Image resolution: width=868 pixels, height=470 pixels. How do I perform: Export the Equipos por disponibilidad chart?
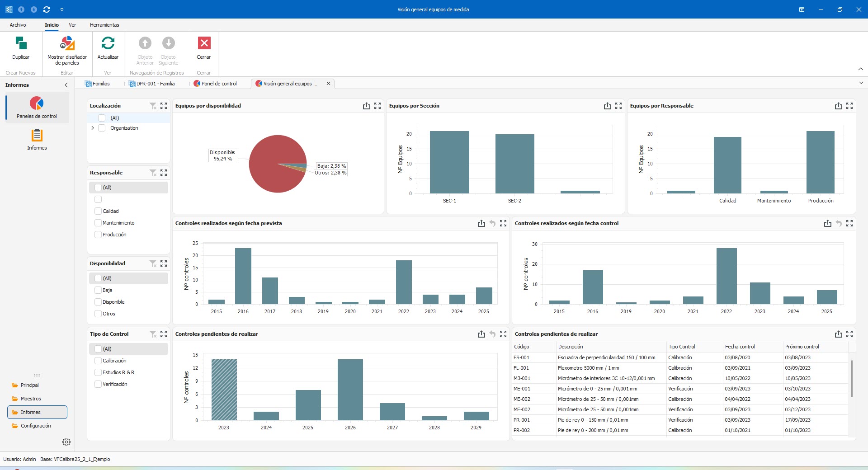pyautogui.click(x=366, y=106)
